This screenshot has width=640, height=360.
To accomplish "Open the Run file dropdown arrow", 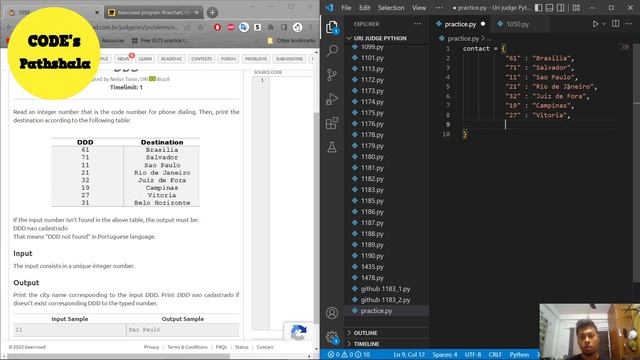I will tap(604, 24).
